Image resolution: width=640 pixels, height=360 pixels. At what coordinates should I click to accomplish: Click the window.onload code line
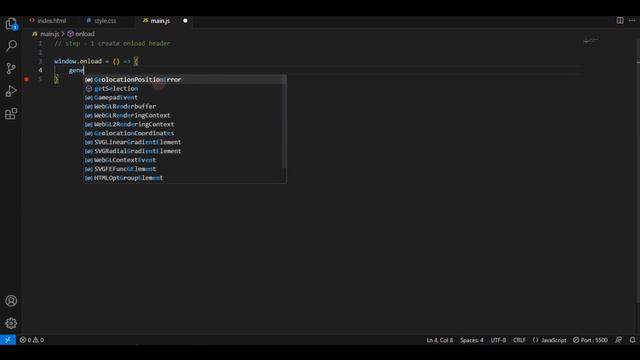click(x=96, y=61)
